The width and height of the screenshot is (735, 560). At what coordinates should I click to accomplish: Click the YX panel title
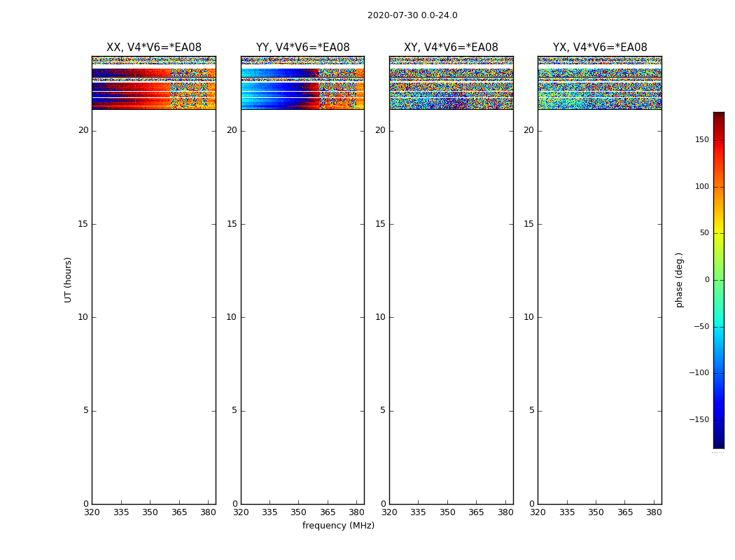(x=600, y=48)
